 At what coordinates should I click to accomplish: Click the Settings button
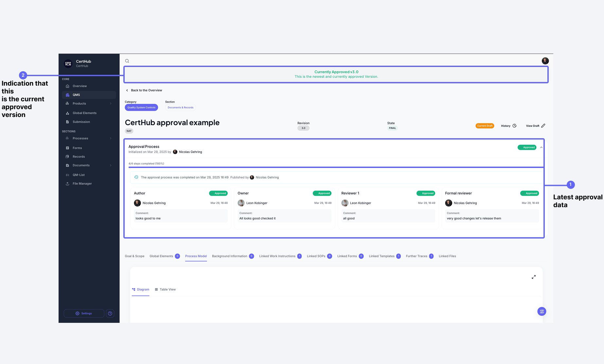click(84, 313)
